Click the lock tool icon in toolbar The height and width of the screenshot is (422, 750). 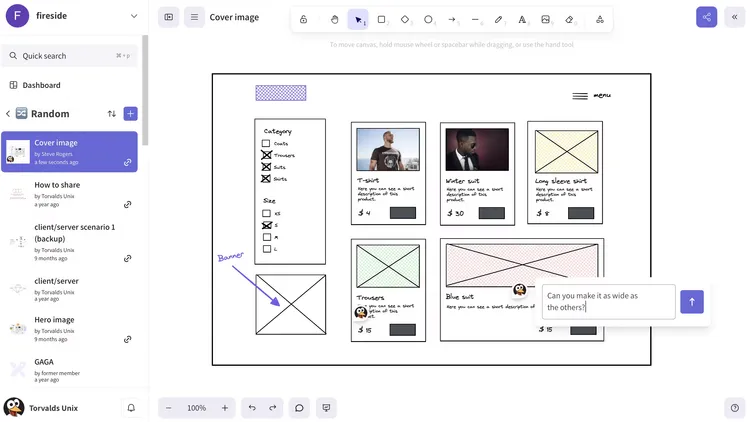tap(303, 20)
